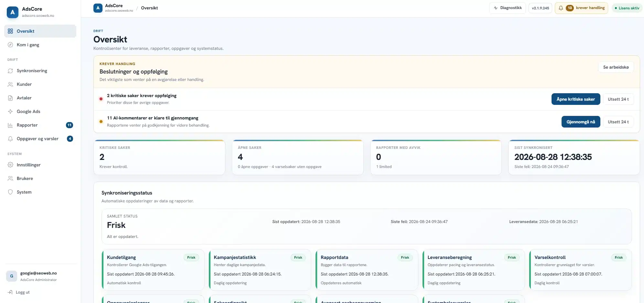Viewport: 644px width, 303px height.
Task: Click the krever handling alert button
Action: pos(581,8)
